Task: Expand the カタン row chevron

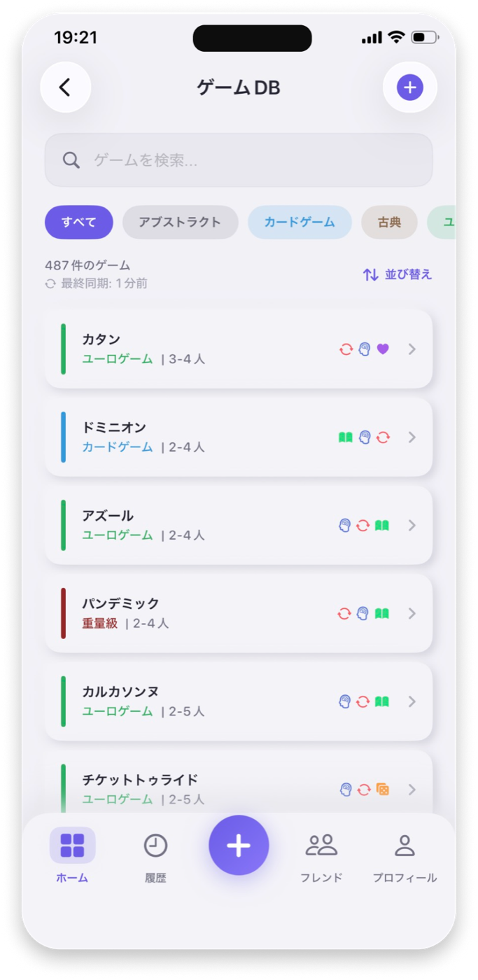Action: click(412, 349)
